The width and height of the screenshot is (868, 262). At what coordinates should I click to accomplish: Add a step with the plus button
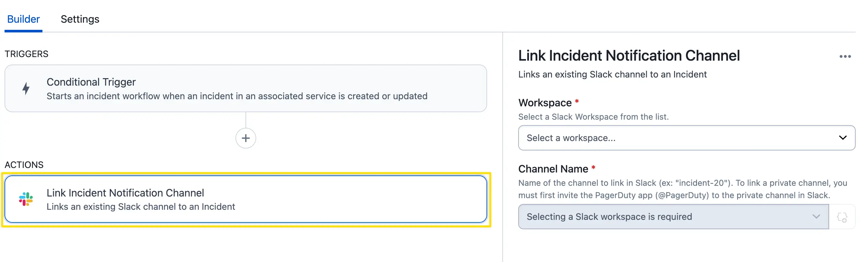tap(246, 138)
